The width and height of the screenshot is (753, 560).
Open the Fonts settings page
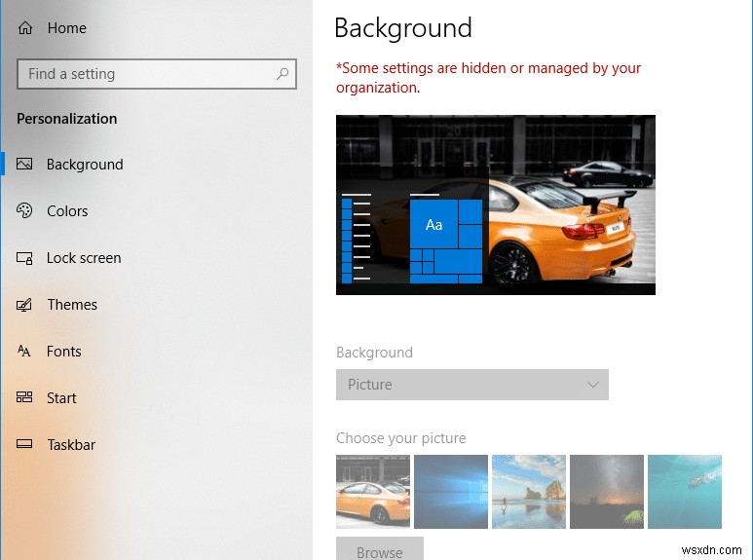coord(64,351)
